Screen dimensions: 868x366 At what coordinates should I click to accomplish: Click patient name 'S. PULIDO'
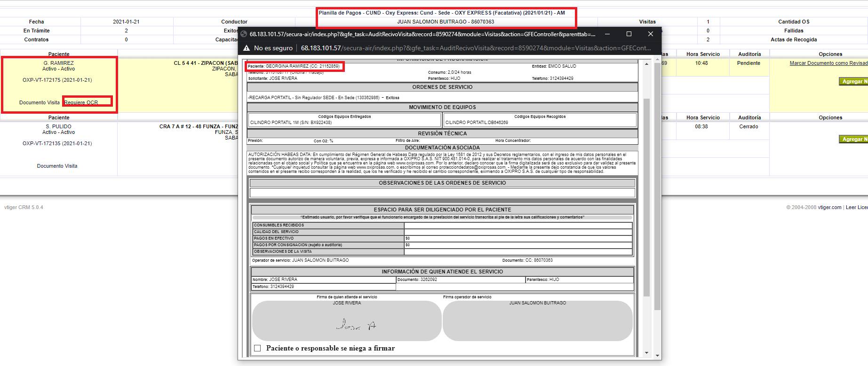[59, 126]
